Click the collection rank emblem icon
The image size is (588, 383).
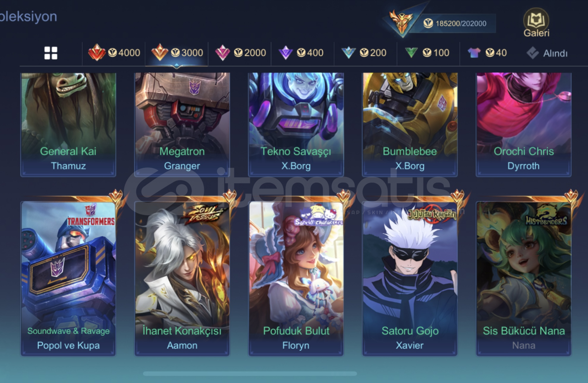(402, 23)
